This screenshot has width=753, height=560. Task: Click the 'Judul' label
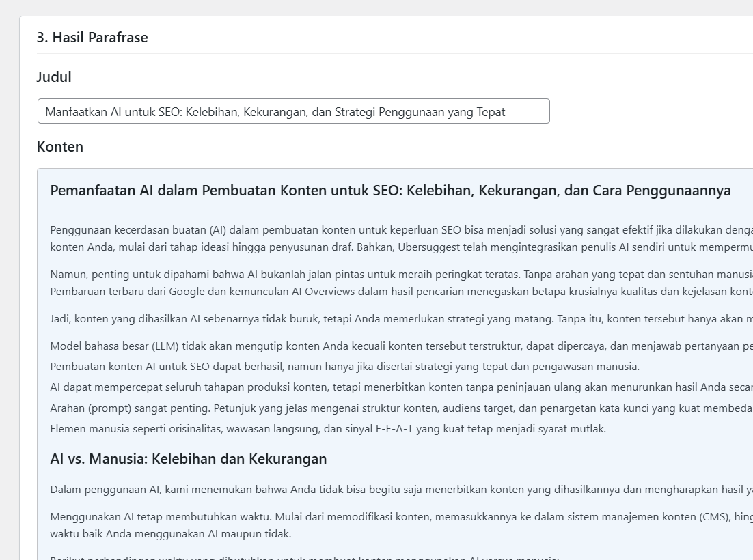tap(54, 76)
